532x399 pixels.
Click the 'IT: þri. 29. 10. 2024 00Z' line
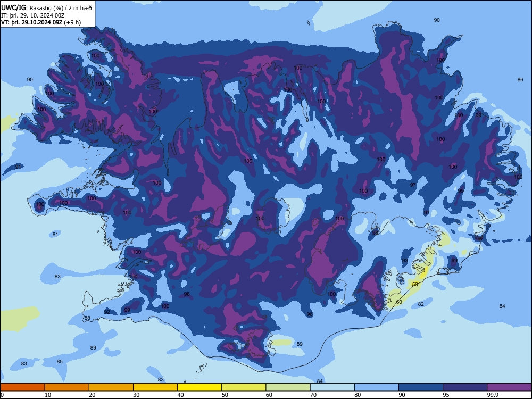coord(33,15)
